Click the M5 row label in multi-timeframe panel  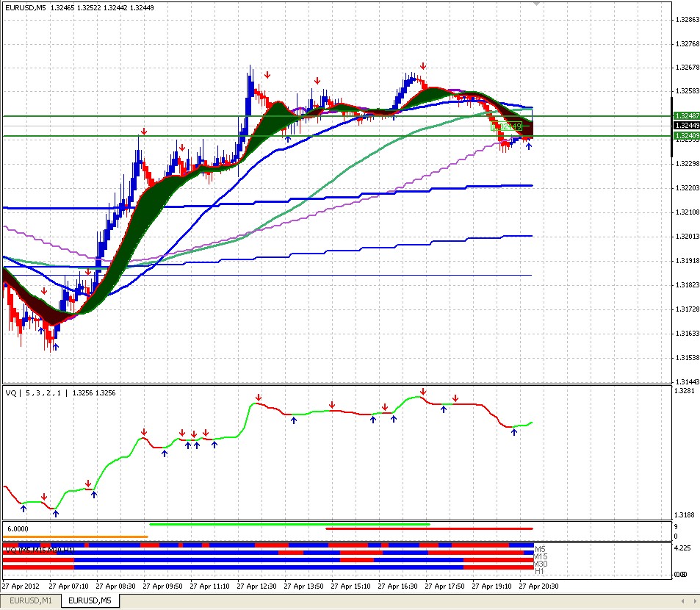(540, 549)
